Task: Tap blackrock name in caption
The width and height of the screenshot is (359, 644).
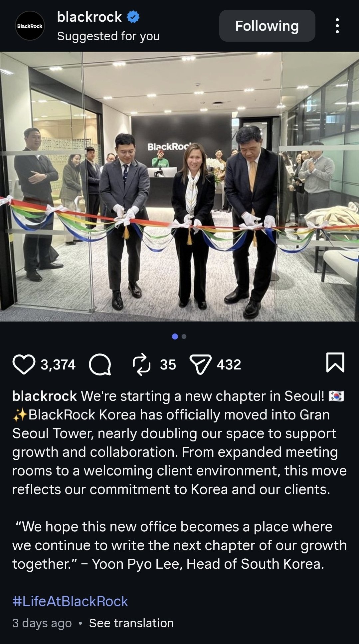Action: tap(45, 396)
